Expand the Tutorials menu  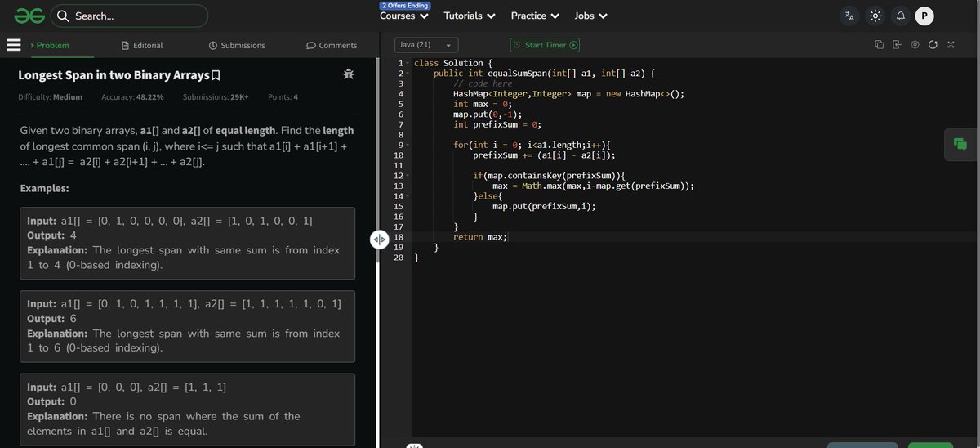pyautogui.click(x=470, y=16)
